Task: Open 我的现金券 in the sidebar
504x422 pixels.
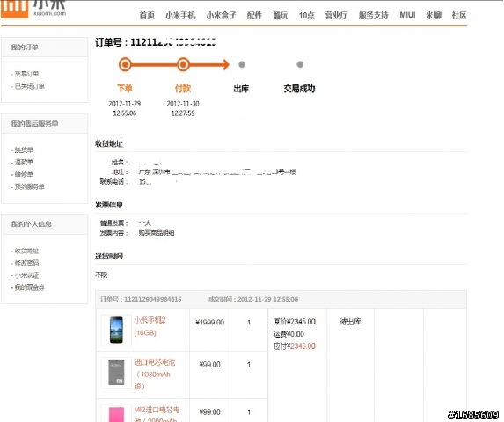Action: click(29, 287)
